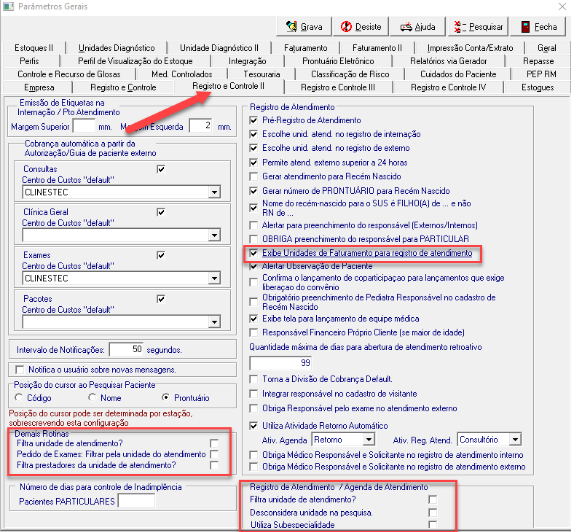
Task: Click the Grava save button
Action: 304,27
